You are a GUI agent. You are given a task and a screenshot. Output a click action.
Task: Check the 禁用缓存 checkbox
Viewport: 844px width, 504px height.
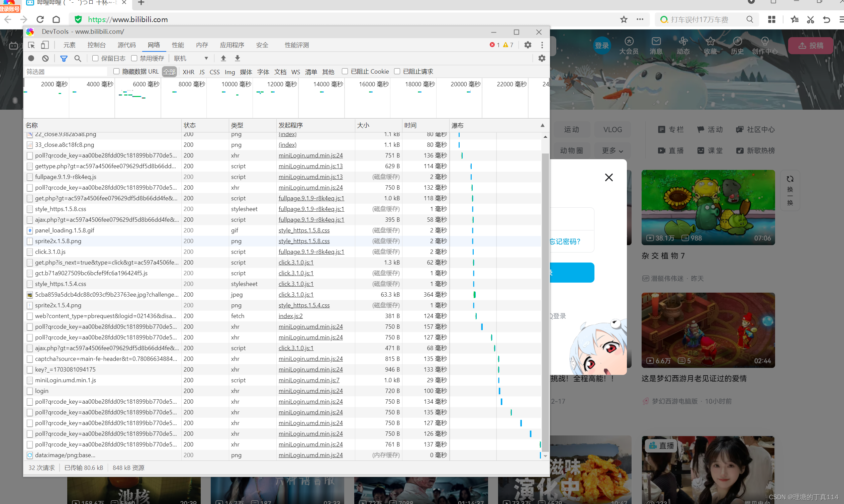click(134, 59)
